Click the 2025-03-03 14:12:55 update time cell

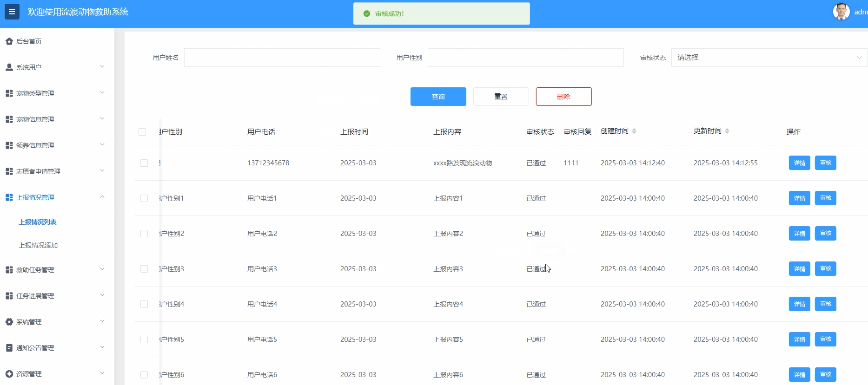[x=726, y=163]
